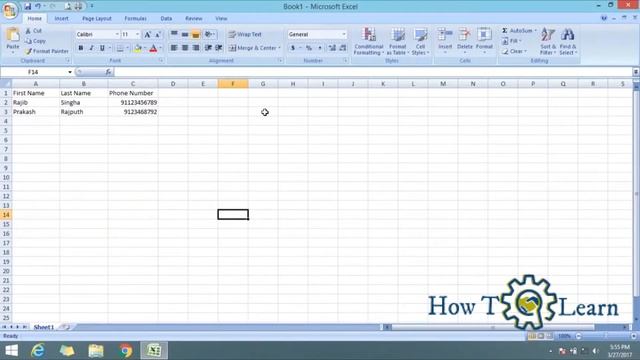Click the fill color bucket swatch
640x360 pixels.
[138, 48]
